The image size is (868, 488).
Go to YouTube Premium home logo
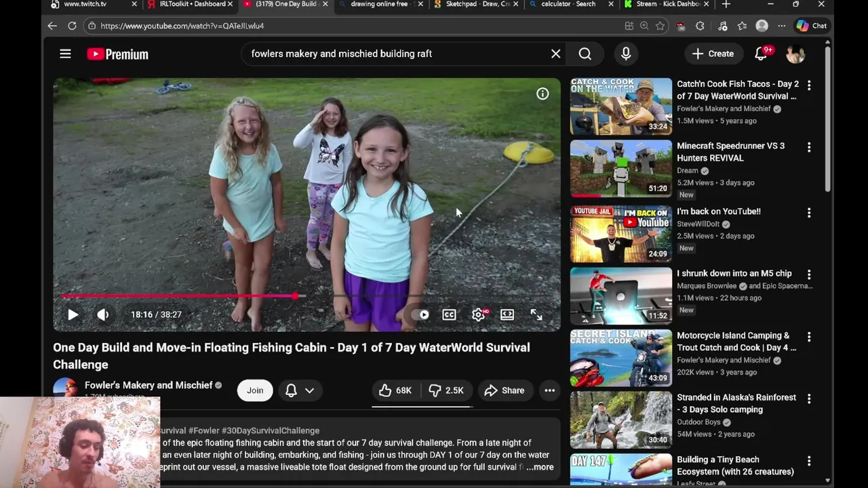tap(117, 54)
